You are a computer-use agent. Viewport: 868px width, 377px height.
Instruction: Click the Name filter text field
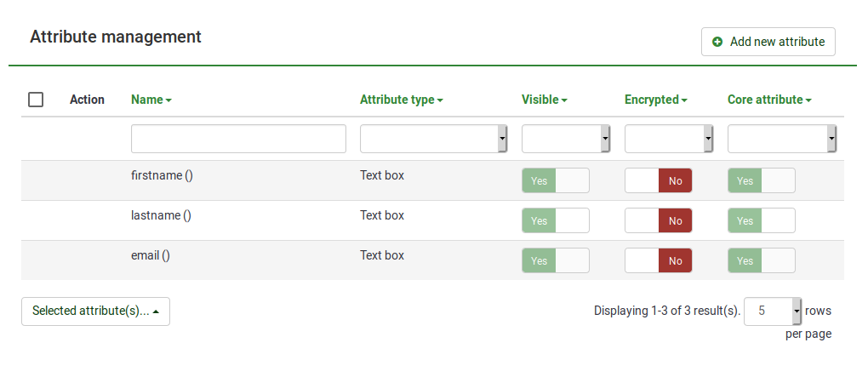[238, 139]
